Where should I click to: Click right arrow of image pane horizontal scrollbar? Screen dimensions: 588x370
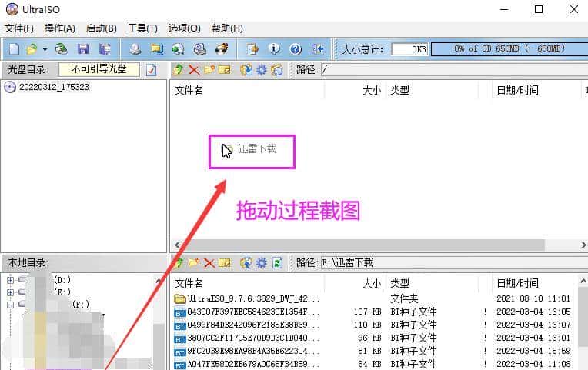[583, 245]
